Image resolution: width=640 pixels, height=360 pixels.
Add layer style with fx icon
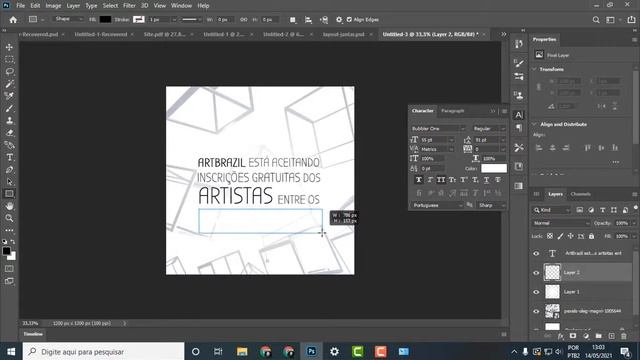(x=560, y=336)
